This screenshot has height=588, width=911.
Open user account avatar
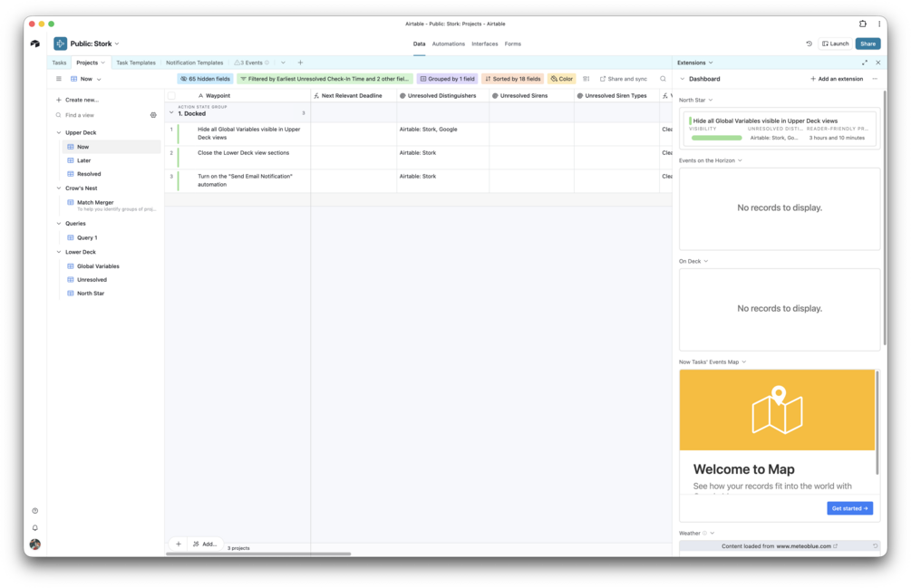[x=35, y=544]
